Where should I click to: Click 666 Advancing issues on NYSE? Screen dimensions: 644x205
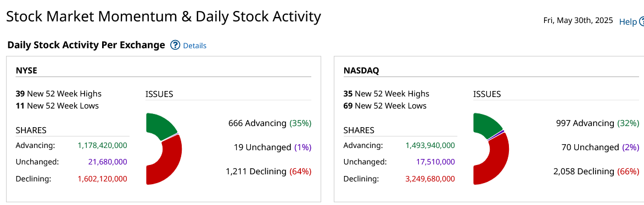point(270,123)
